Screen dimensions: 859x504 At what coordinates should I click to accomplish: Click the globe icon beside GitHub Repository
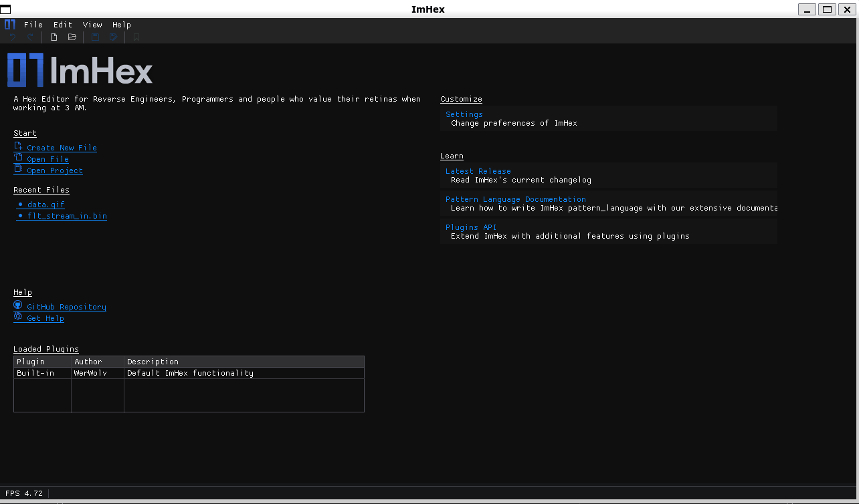coord(17,306)
